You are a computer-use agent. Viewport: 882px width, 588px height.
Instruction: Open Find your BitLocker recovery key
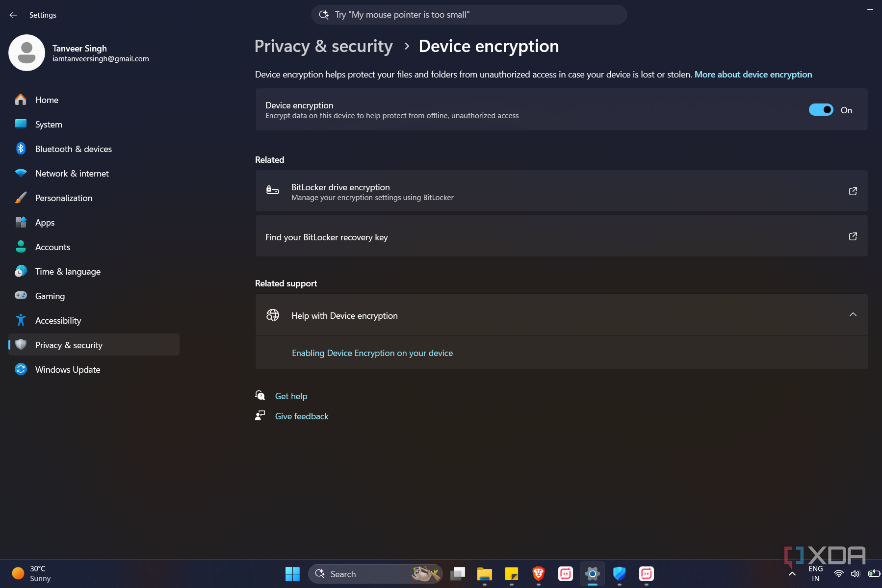coord(561,236)
